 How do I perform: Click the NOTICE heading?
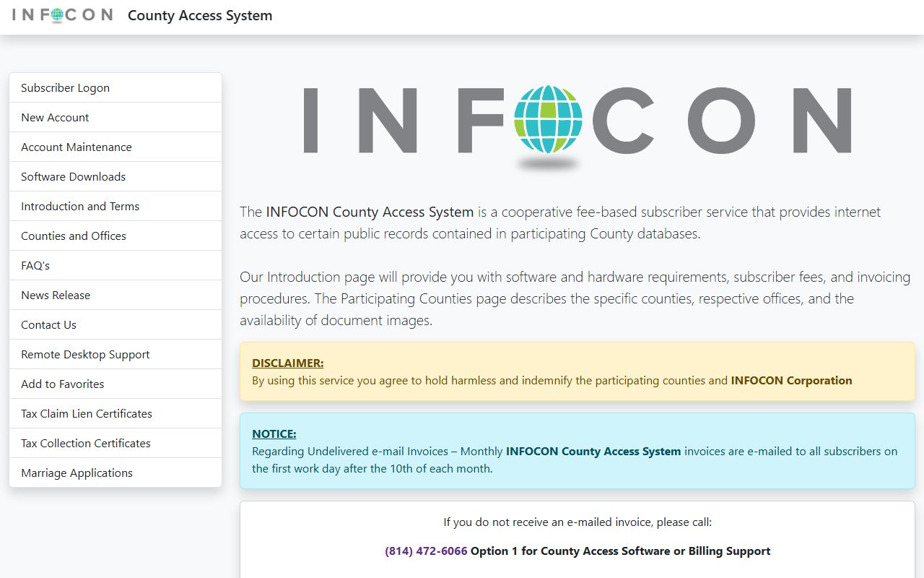pyautogui.click(x=274, y=433)
